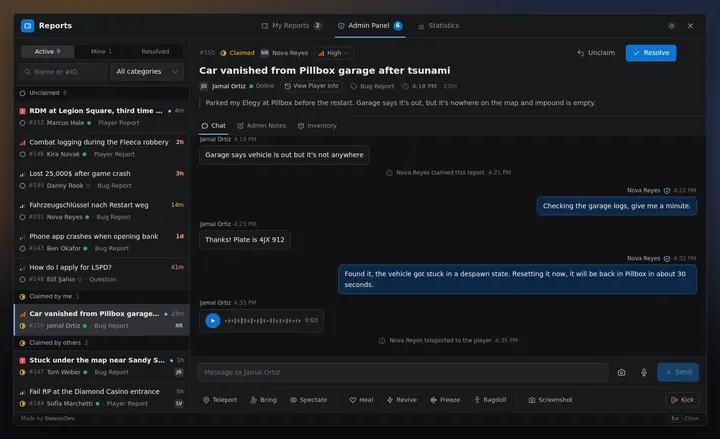The height and width of the screenshot is (439, 720).
Task: Click the voice message waveform
Action: [263, 321]
